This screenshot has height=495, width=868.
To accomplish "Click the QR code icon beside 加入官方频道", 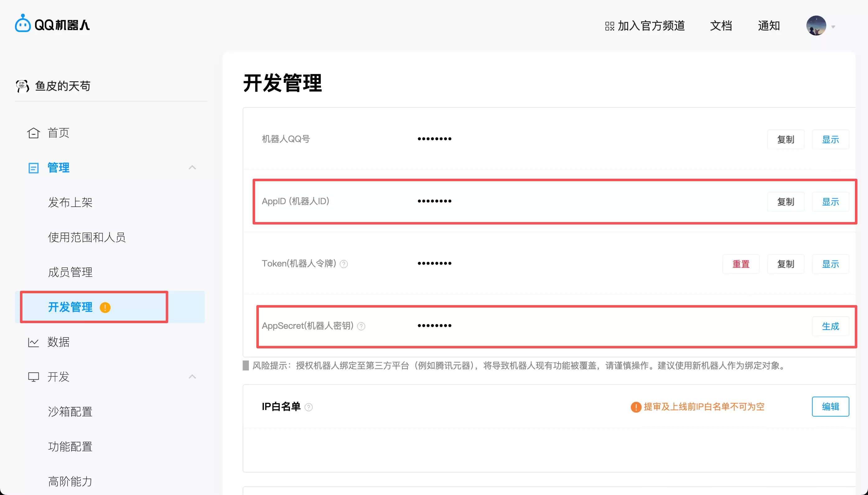I will click(609, 26).
